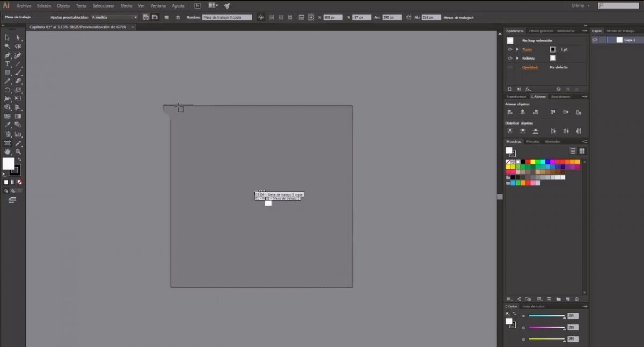Open the Archivo menu
This screenshot has height=347, width=644.
[x=24, y=5]
